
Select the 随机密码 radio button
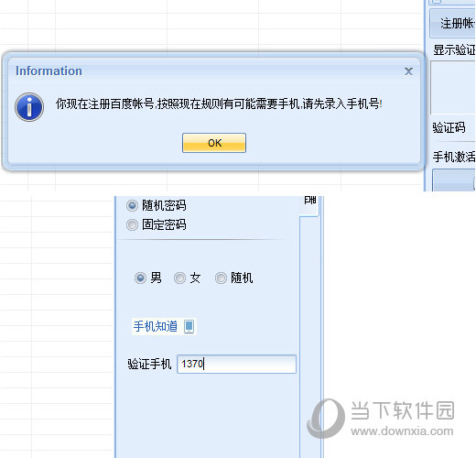tap(132, 205)
